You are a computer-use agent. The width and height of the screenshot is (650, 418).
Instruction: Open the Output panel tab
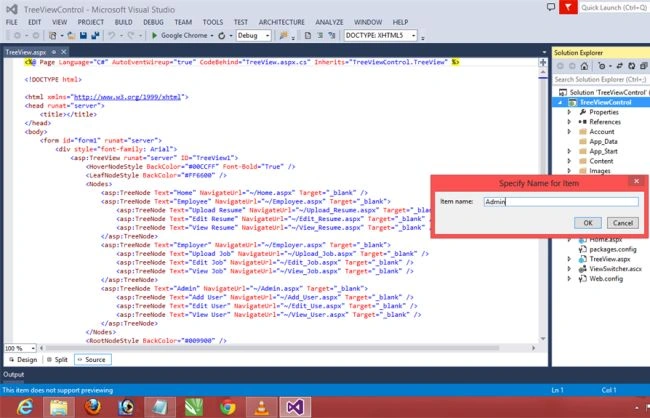(x=14, y=374)
